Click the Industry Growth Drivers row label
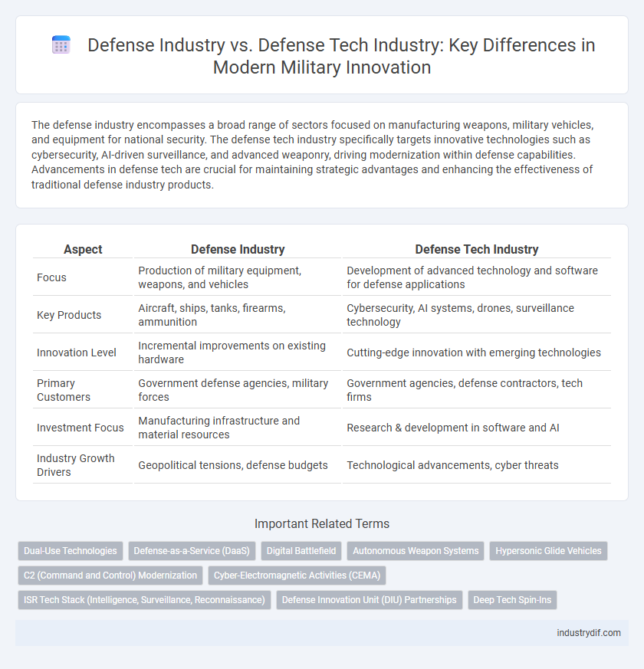 [76, 465]
